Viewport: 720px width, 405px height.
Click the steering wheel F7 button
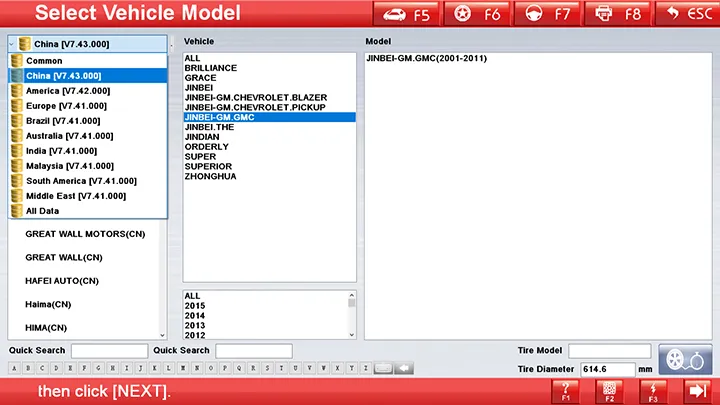548,14
